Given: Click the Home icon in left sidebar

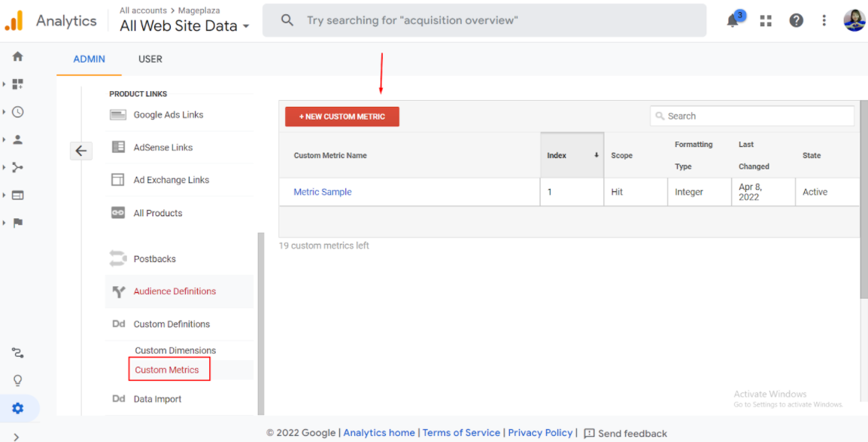Looking at the screenshot, I should click(x=18, y=56).
